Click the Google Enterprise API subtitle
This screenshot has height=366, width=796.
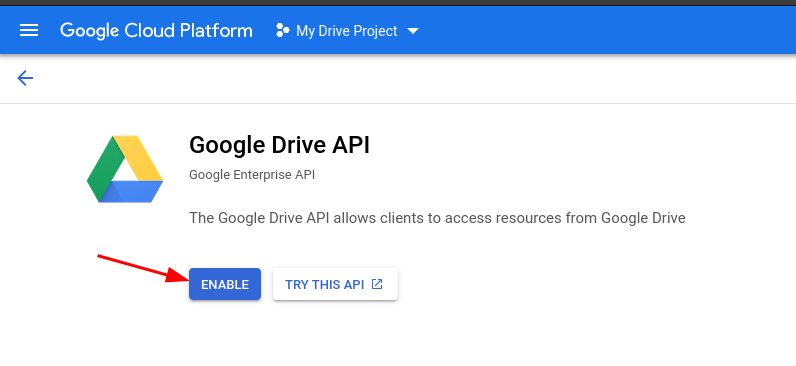pos(252,175)
